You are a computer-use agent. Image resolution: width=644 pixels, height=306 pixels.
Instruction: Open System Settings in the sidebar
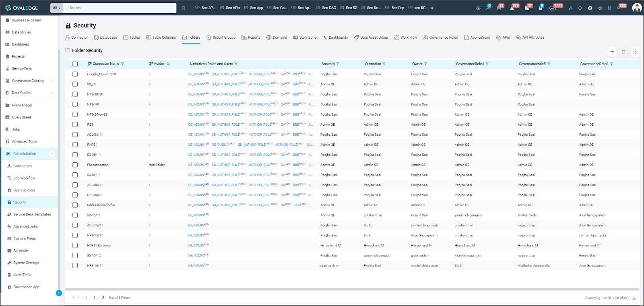(26, 263)
